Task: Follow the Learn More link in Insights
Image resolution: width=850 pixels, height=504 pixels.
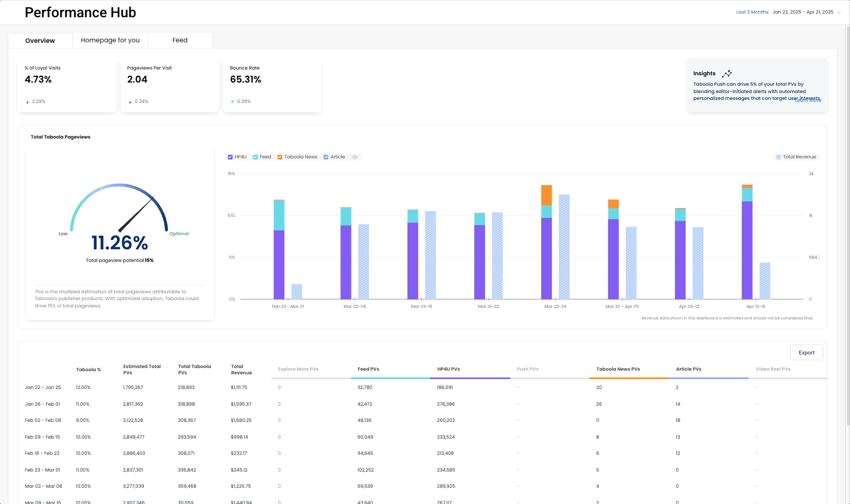Action: tap(808, 100)
